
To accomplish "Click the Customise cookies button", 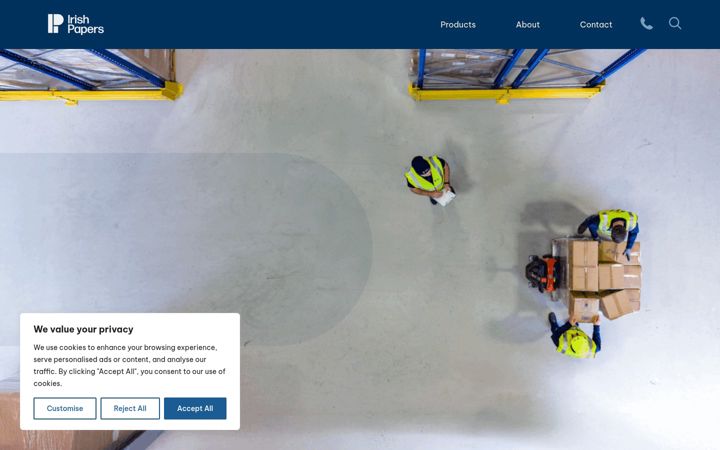I will [x=65, y=408].
